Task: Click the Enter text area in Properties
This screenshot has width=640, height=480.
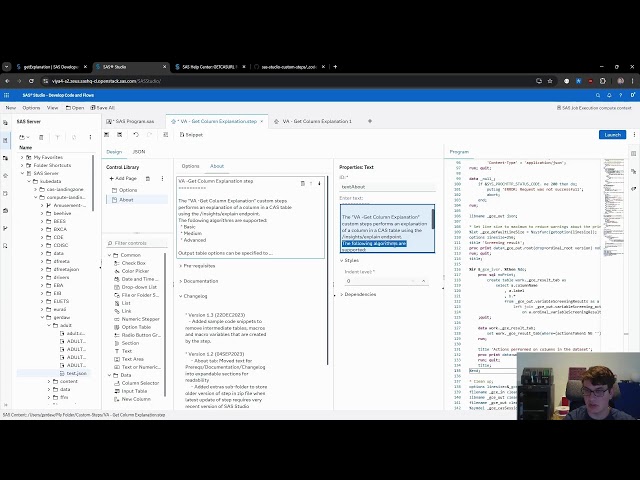Action: tap(387, 229)
